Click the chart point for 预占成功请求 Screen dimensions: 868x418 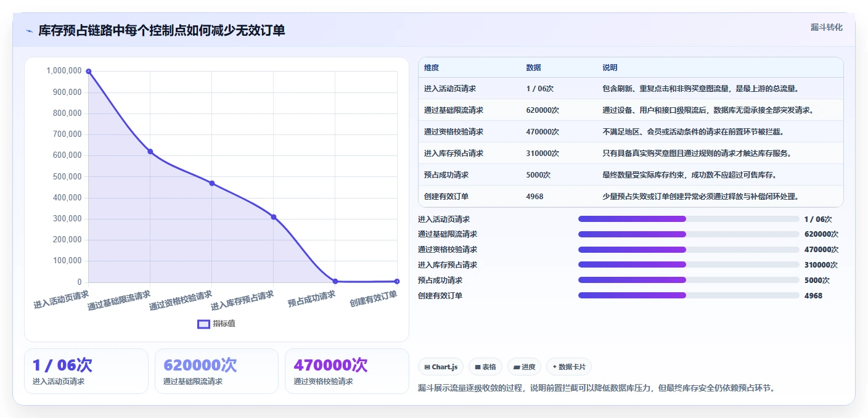(335, 281)
